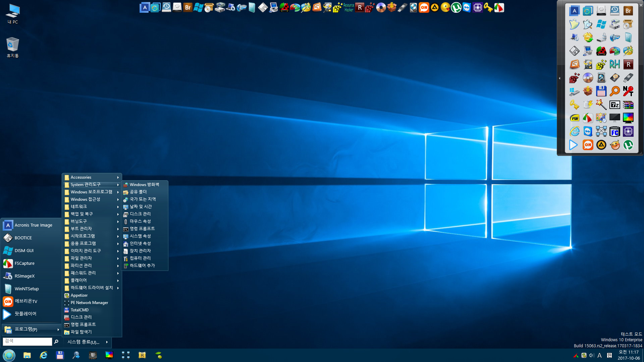Click the volume icon in system tray
This screenshot has height=362, width=644.
[x=592, y=355]
